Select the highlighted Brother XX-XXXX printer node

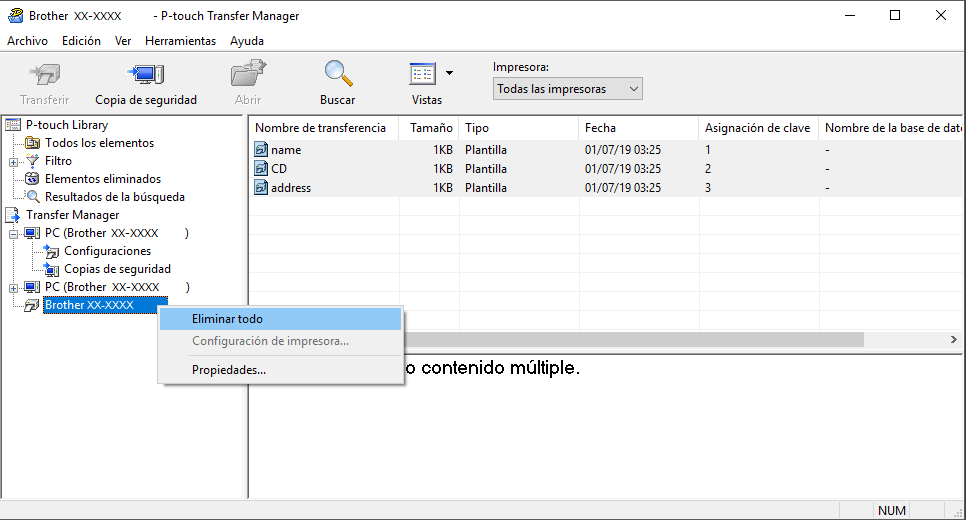[x=105, y=305]
